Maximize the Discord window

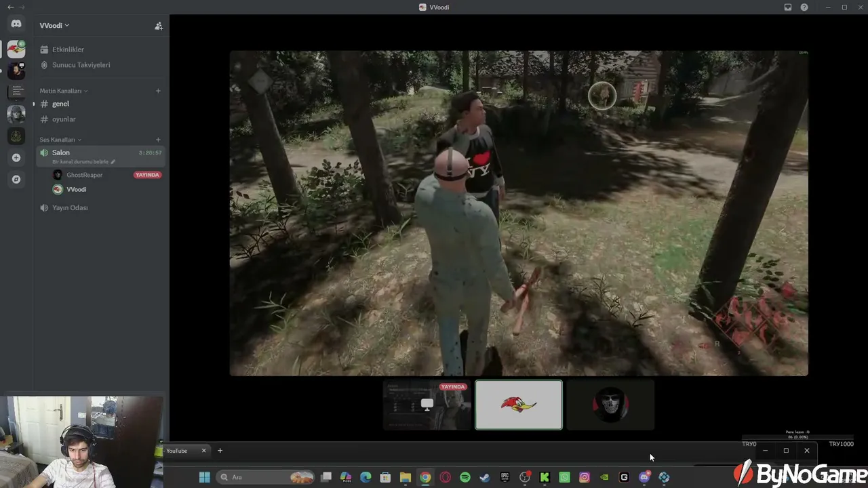(x=844, y=7)
